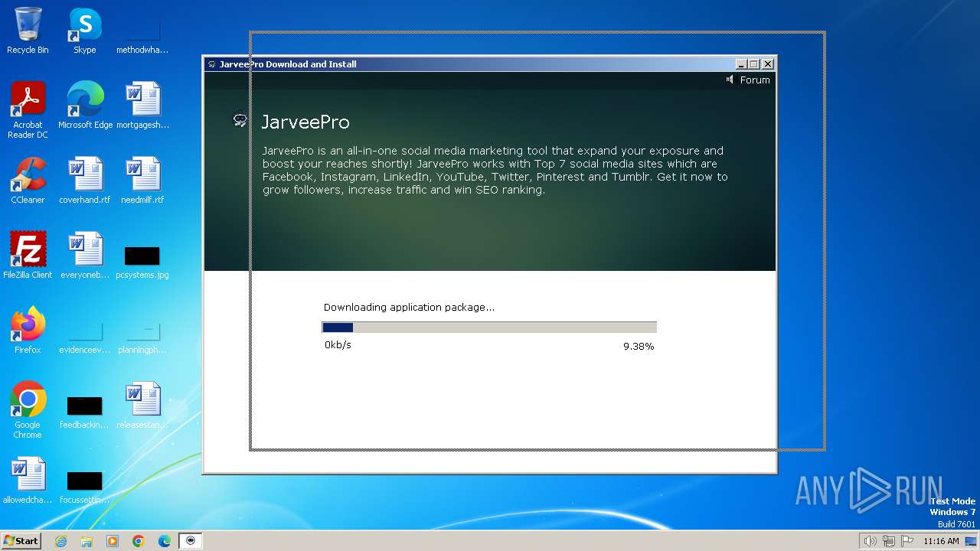This screenshot has width=980, height=551.
Task: Click the 0kb/s download speed text
Action: [x=338, y=345]
